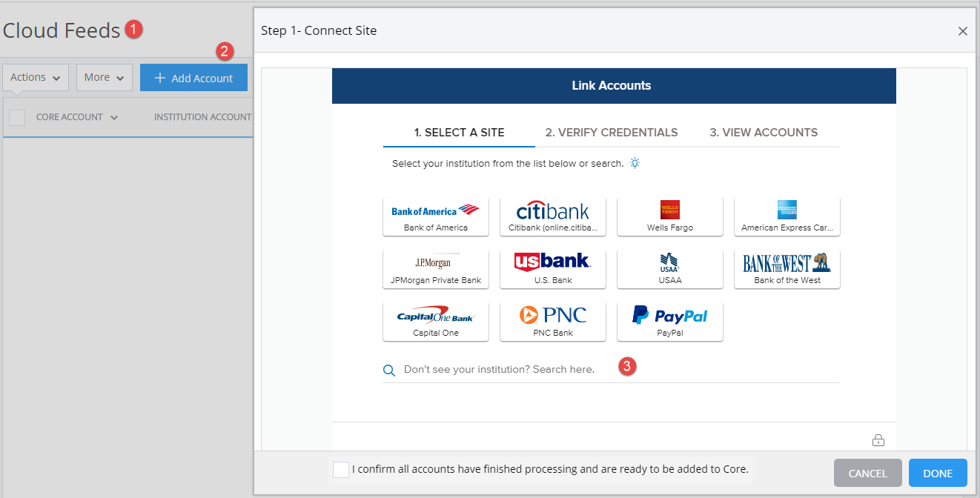The image size is (980, 498).
Task: Click the Add Account button label
Action: (202, 78)
